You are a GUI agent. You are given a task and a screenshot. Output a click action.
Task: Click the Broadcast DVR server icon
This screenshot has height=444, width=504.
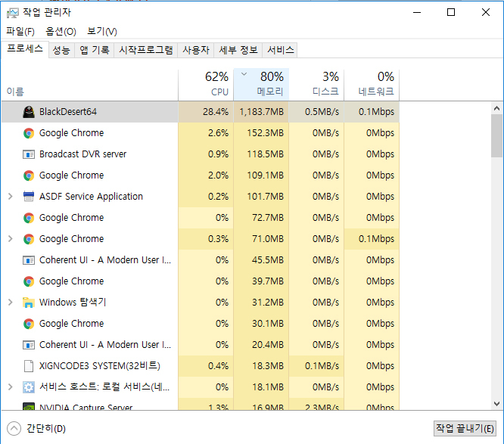click(29, 154)
